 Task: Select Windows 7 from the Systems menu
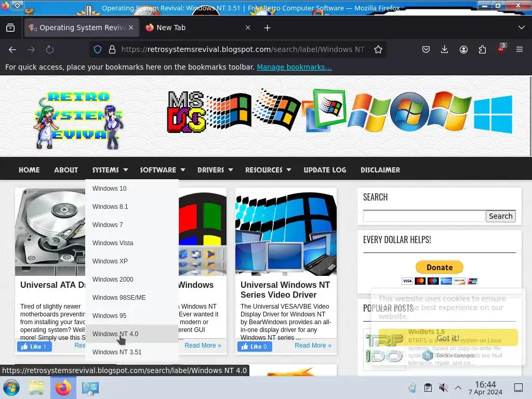132,225
